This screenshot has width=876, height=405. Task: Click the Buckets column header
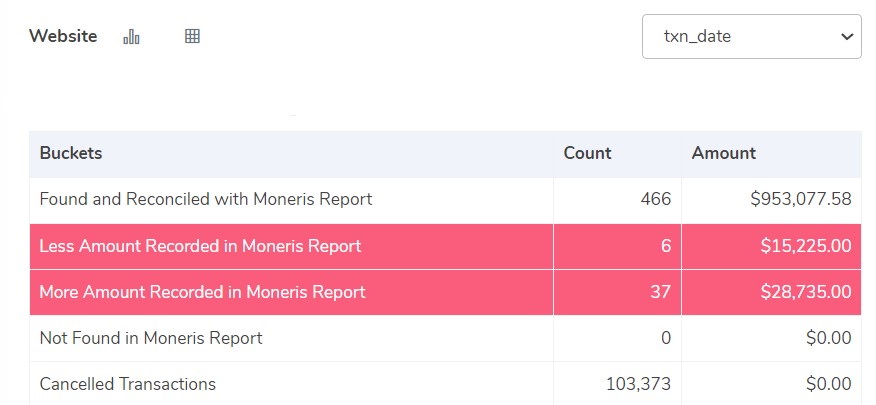[71, 153]
